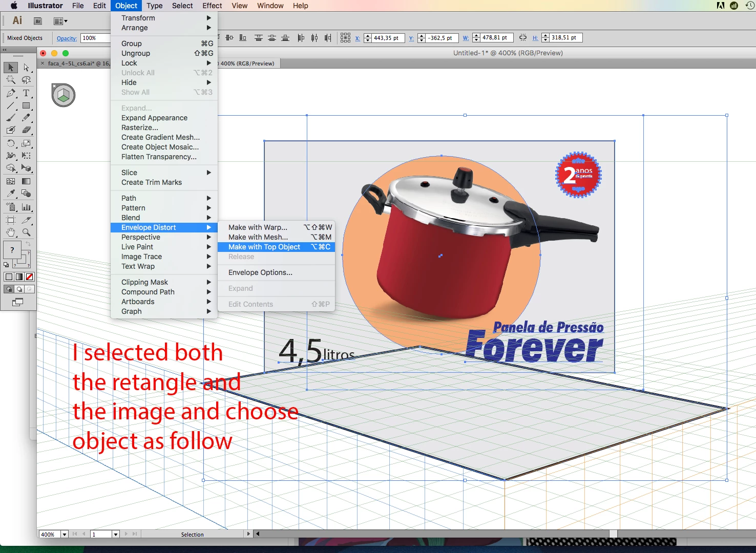
Task: Select the Scale tool
Action: (26, 143)
